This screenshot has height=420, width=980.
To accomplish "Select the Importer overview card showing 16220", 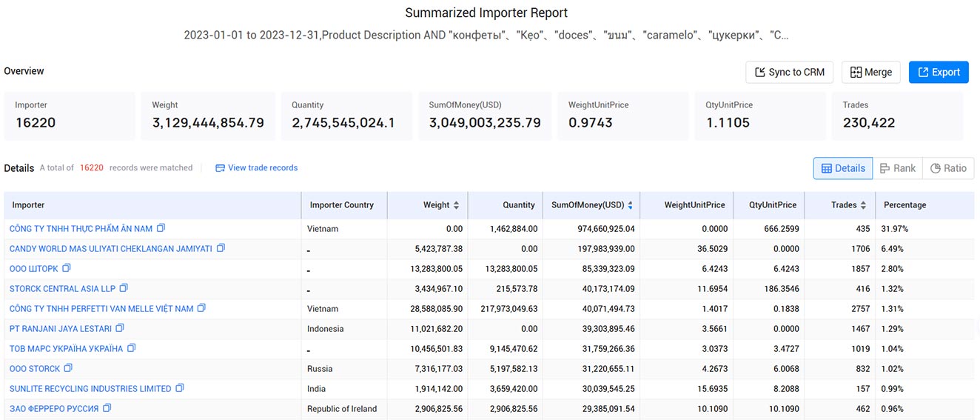I will (x=70, y=116).
